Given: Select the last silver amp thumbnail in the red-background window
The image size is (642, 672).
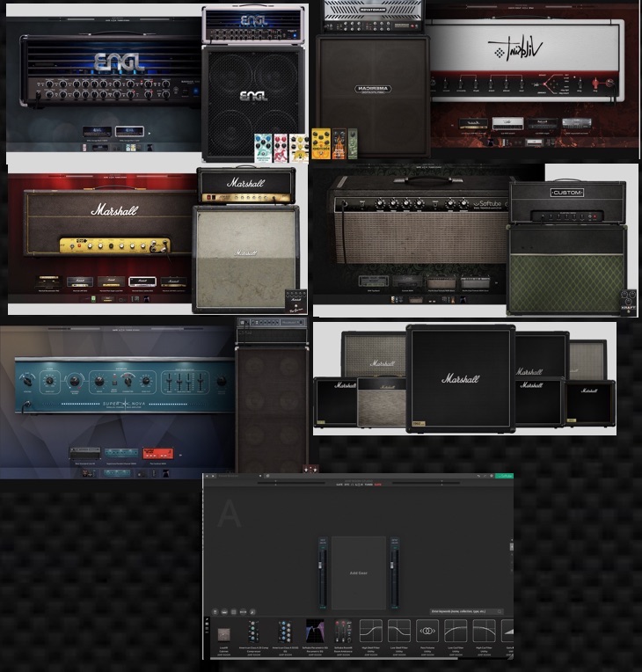Looking at the screenshot, I should click(x=576, y=123).
